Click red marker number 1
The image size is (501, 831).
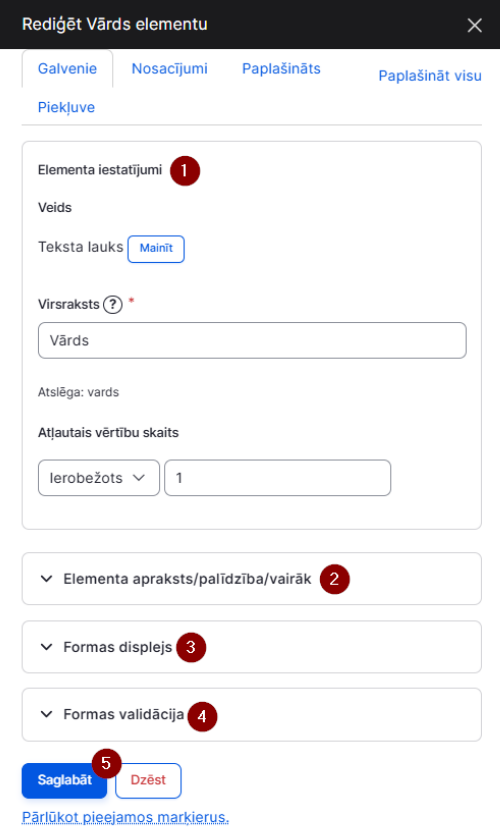(184, 171)
